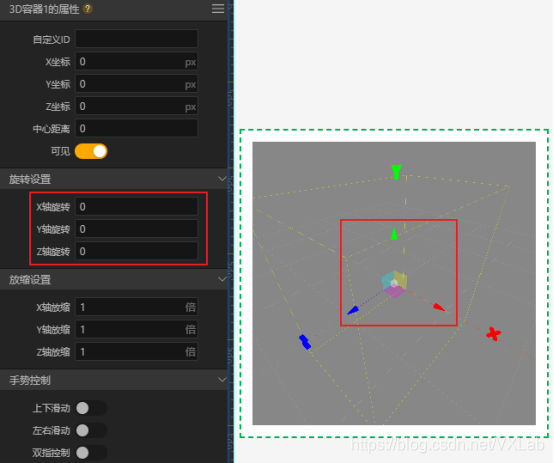This screenshot has width=554, height=463.
Task: Click the large red X axis marker
Action: (x=493, y=334)
